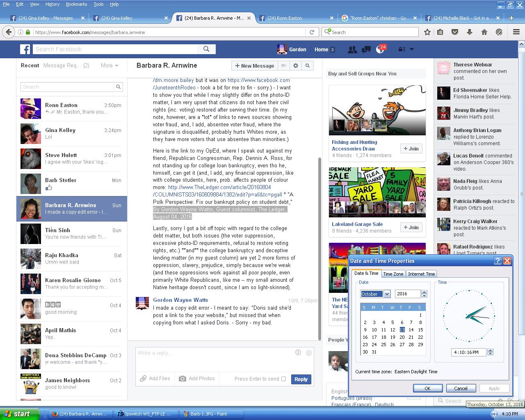Image resolution: width=525 pixels, height=420 pixels.
Task: Select day 20 in the calendar
Action: point(402,337)
